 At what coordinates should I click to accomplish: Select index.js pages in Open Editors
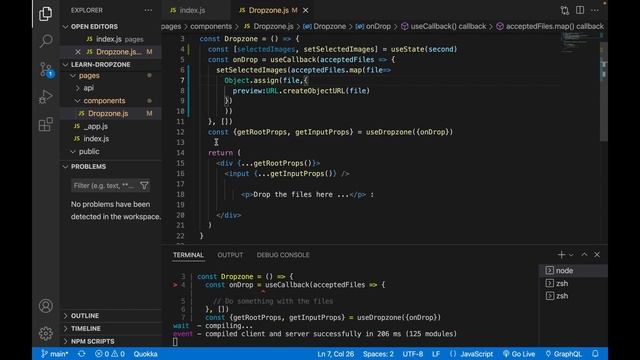(111, 39)
